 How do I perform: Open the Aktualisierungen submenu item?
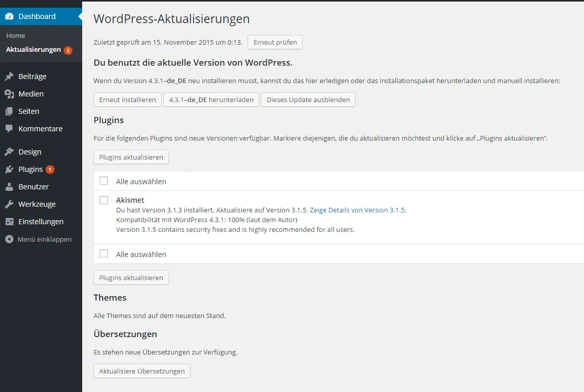click(33, 49)
